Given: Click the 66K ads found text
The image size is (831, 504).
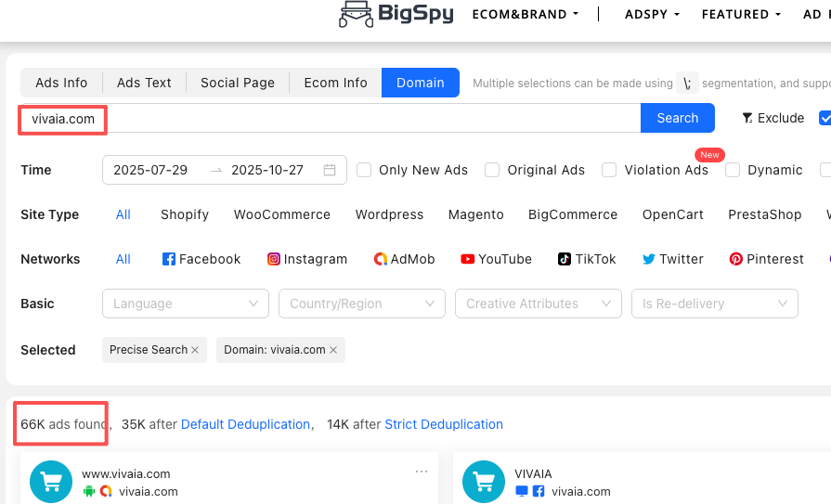Looking at the screenshot, I should pyautogui.click(x=63, y=424).
